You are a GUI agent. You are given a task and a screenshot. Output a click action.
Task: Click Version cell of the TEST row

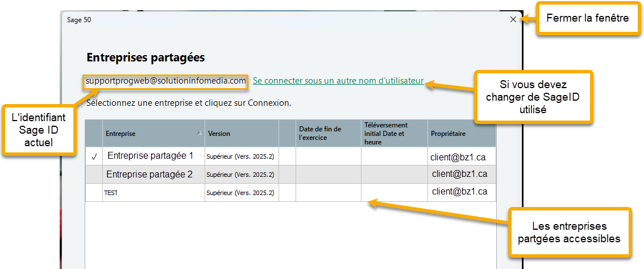[242, 192]
